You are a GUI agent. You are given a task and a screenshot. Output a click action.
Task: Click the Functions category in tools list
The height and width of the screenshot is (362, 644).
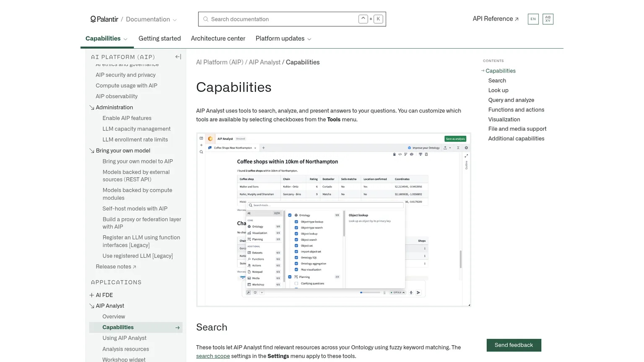[264, 259]
